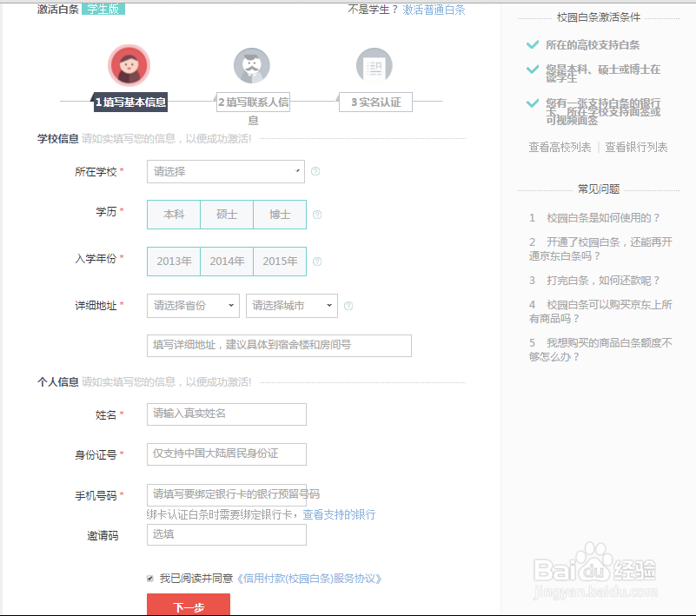696x616 pixels.
Task: Click the step 2 contact person mustache icon
Action: (252, 66)
